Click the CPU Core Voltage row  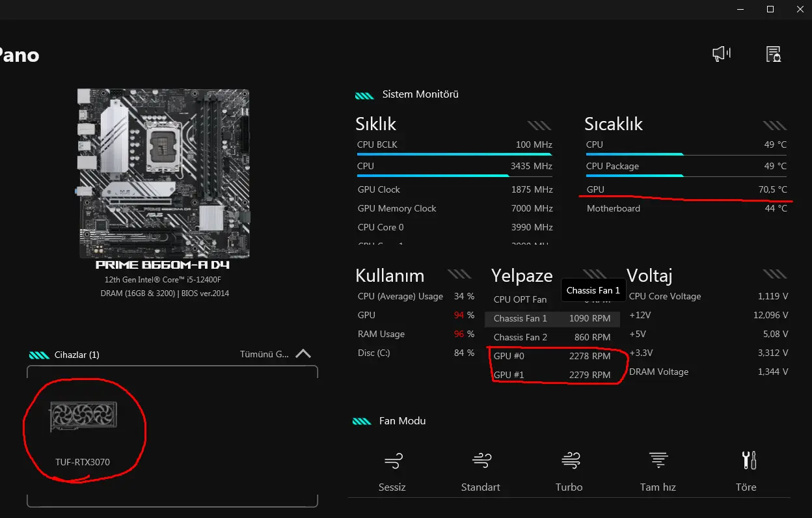pos(709,297)
